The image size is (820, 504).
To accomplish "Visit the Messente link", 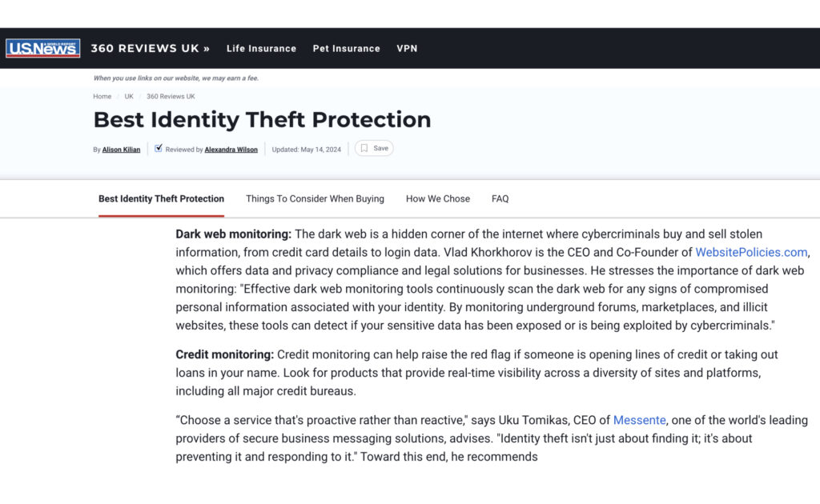I will click(x=639, y=420).
